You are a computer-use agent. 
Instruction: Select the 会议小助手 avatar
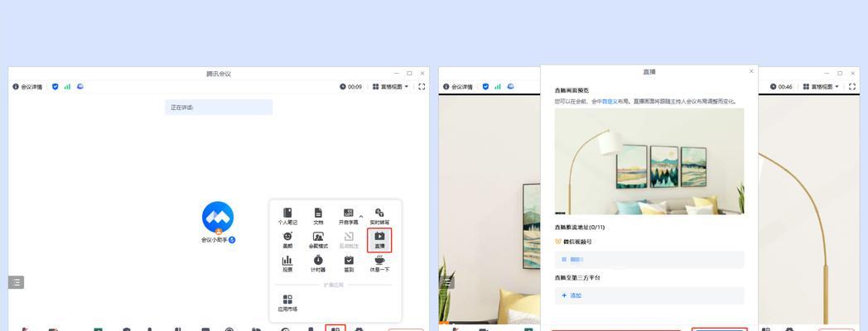218,217
